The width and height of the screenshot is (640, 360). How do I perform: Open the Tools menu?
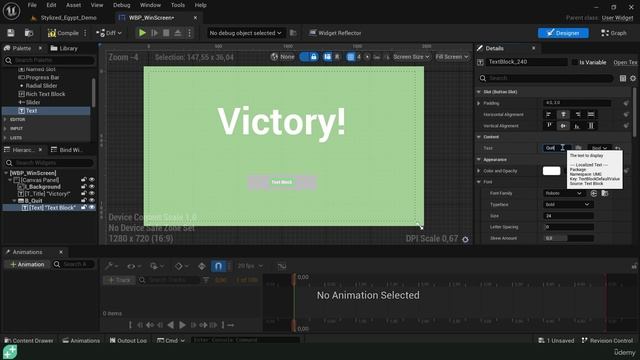coord(178,5)
